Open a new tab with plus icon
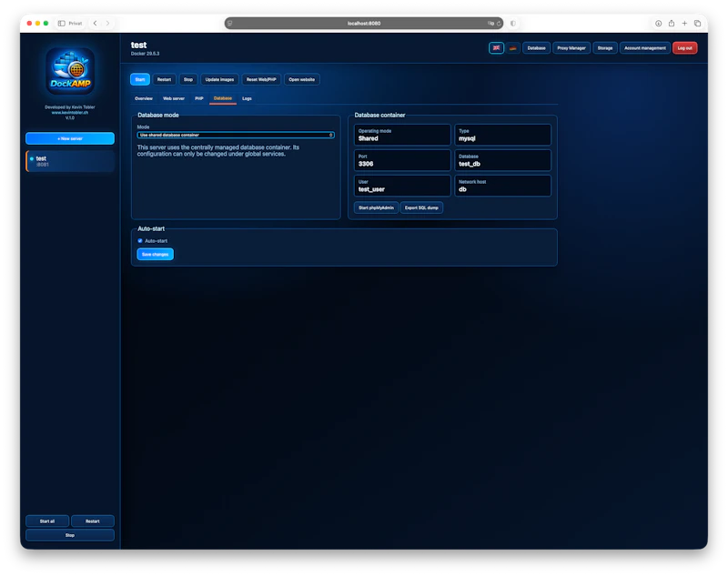The width and height of the screenshot is (728, 576). click(684, 24)
